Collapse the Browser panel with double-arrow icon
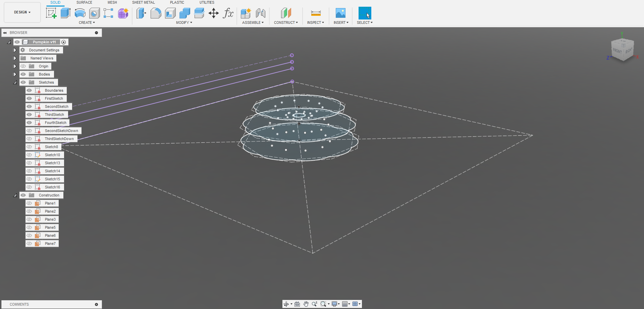This screenshot has width=644, height=309. click(5, 33)
